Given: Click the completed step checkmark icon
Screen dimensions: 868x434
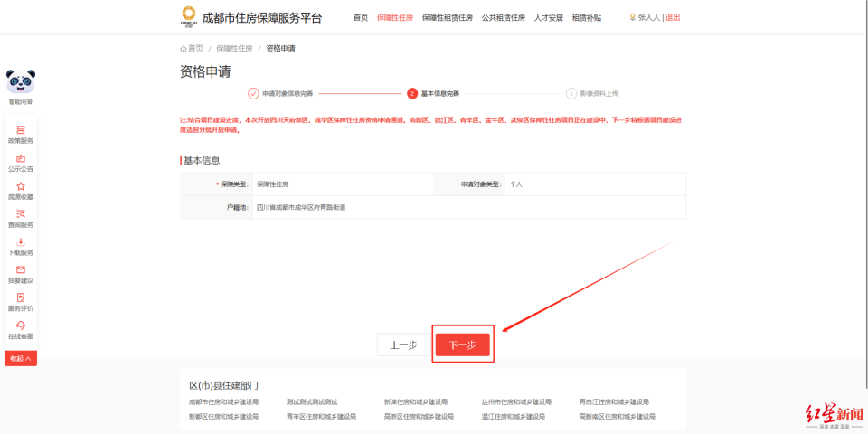Looking at the screenshot, I should pyautogui.click(x=253, y=93).
